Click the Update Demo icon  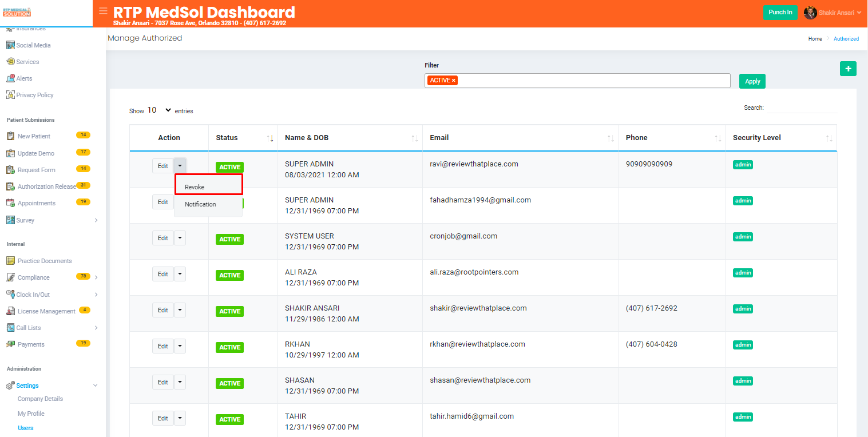click(10, 153)
